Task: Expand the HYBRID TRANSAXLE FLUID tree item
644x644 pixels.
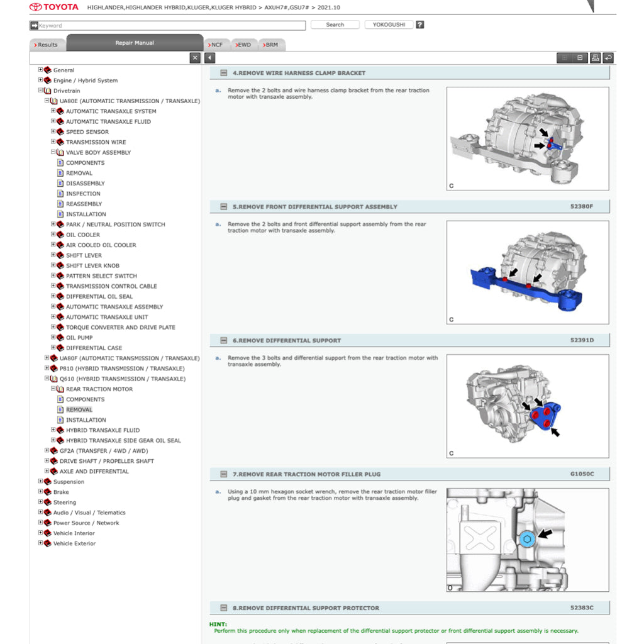Action: [x=53, y=430]
